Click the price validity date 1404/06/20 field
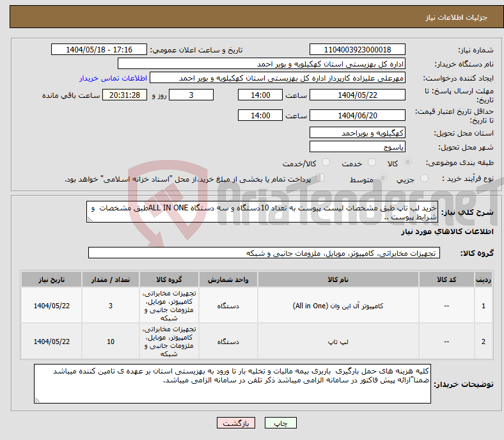The image size is (504, 440). click(358, 115)
